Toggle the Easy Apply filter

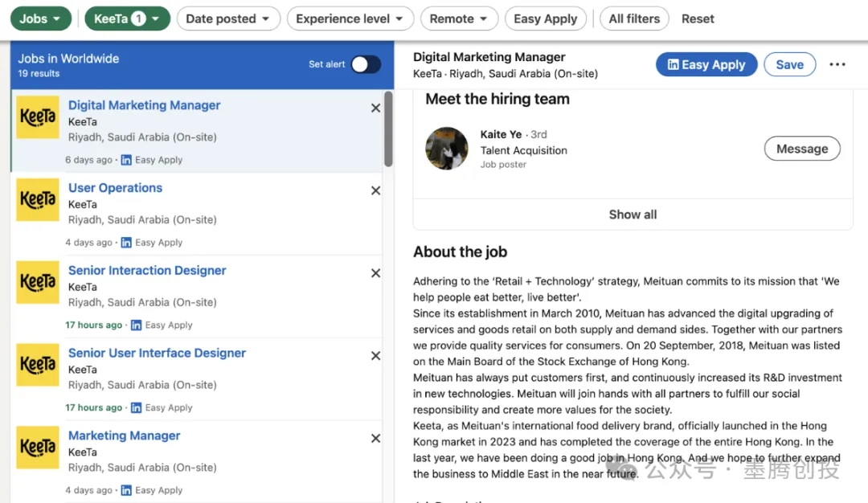546,18
